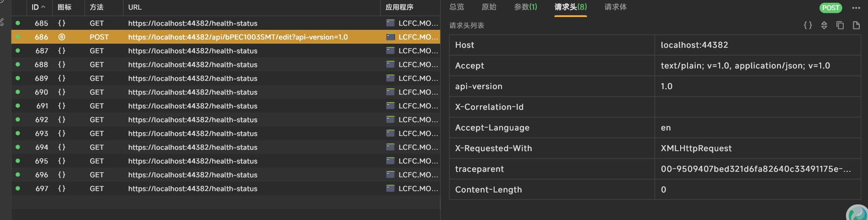
Task: Click the JSON braces icon above header list
Action: (x=808, y=25)
